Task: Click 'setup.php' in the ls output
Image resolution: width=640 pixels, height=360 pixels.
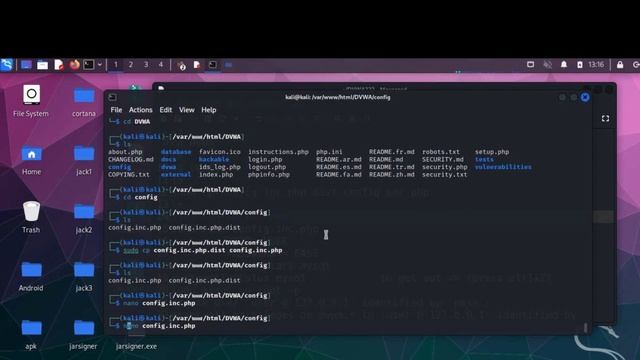Action: (x=492, y=152)
